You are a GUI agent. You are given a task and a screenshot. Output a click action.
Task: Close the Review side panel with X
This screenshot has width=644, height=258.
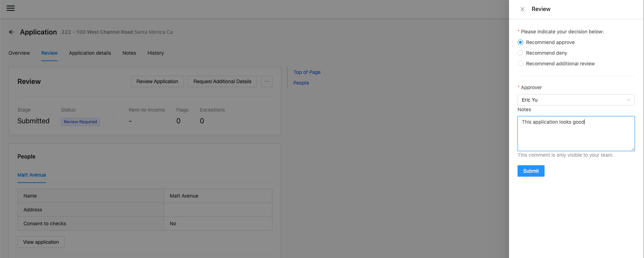523,9
